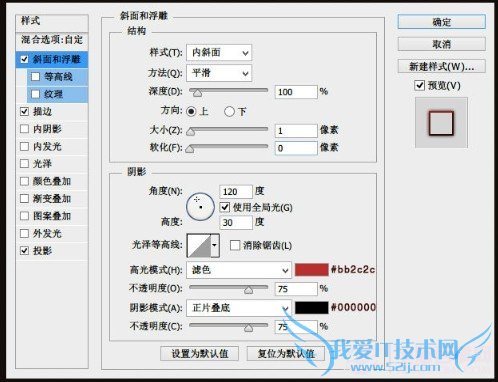The image size is (498, 382).
Task: Open the 阴影模式(A) dropdown showing 正片叠底
Action: coord(239,308)
